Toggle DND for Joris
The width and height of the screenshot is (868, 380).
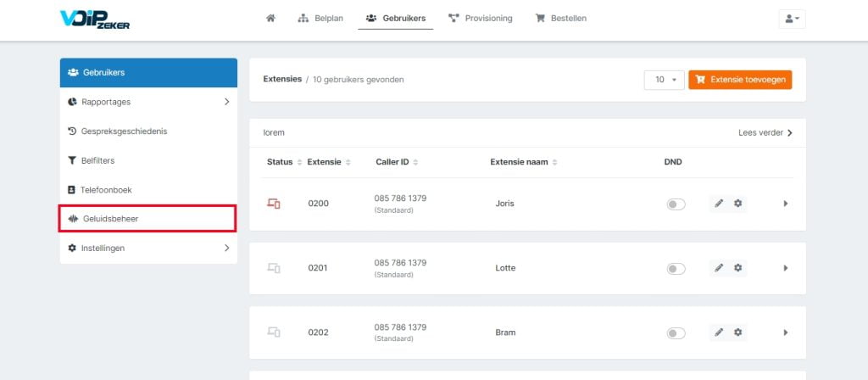coord(676,204)
